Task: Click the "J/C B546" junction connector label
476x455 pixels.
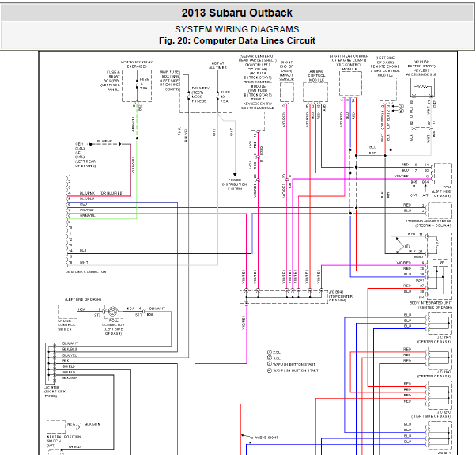Action: 336,292
